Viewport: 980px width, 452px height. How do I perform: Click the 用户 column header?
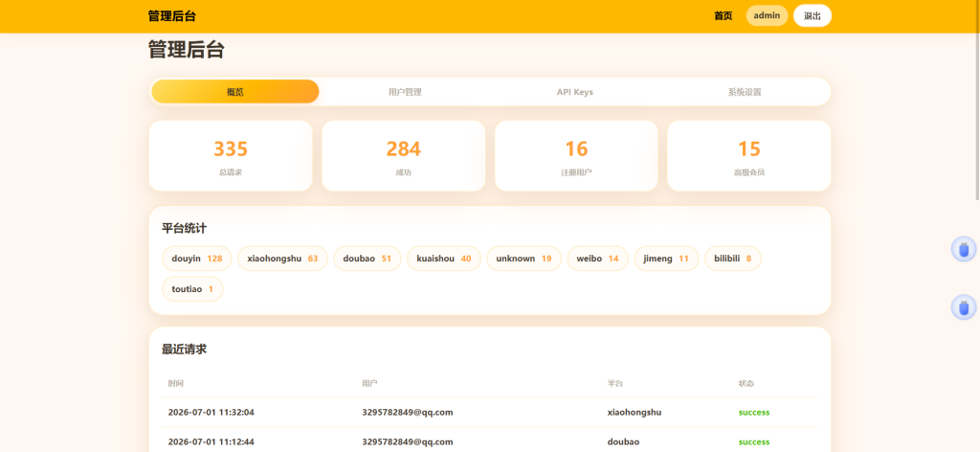(369, 383)
